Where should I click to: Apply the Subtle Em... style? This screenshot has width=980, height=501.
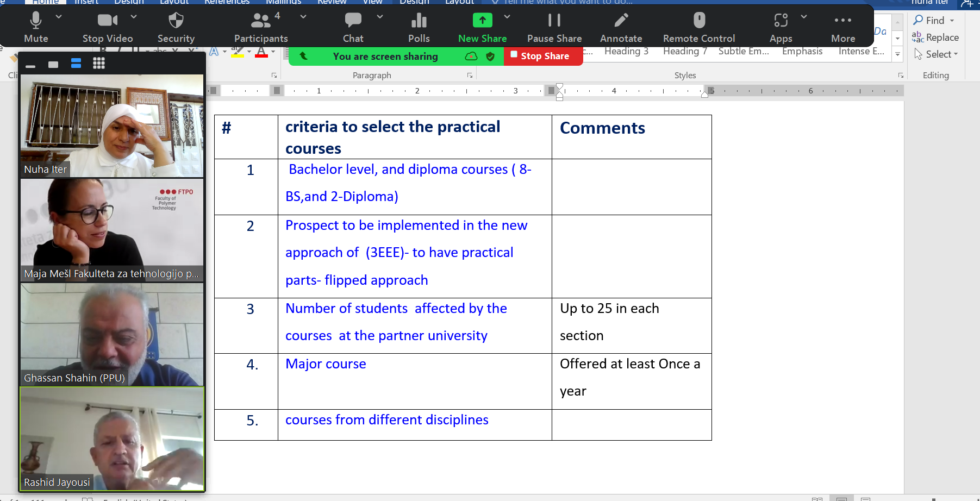click(x=744, y=51)
